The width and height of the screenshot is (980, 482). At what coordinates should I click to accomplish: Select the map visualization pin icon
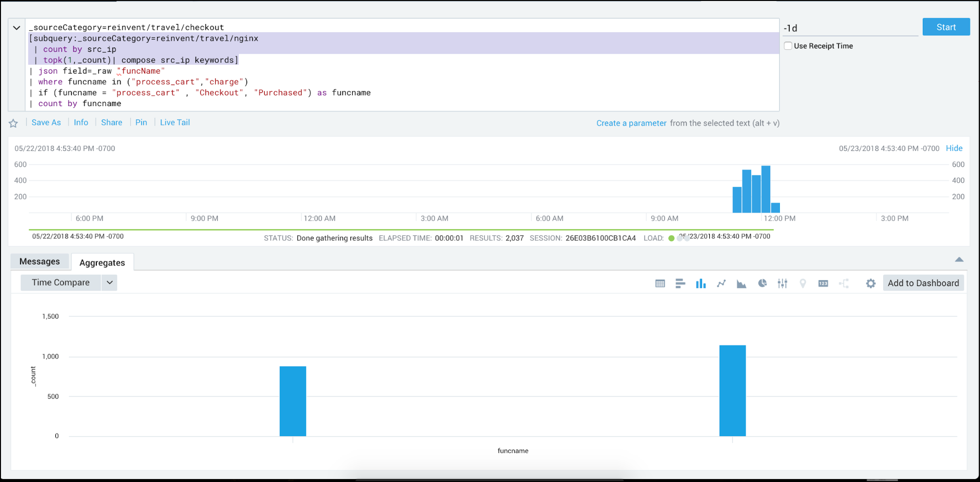(x=802, y=283)
